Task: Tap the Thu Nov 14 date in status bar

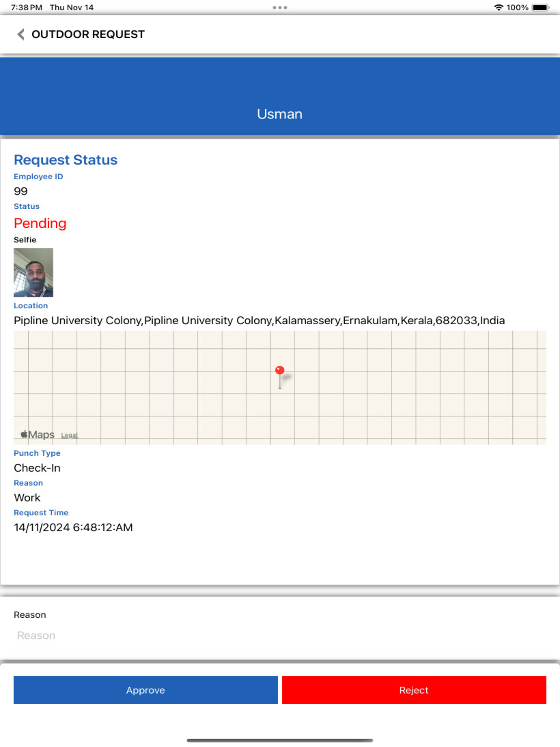Action: (72, 7)
